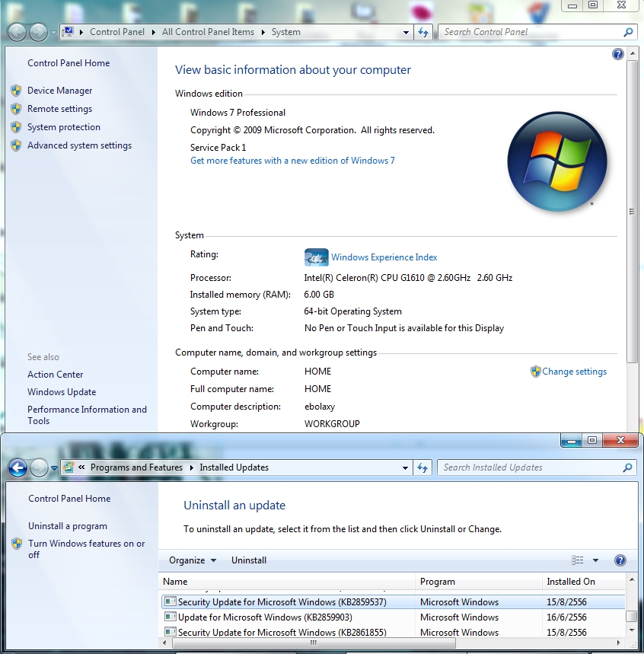
Task: Open System address bar history dropdown
Action: point(406,33)
